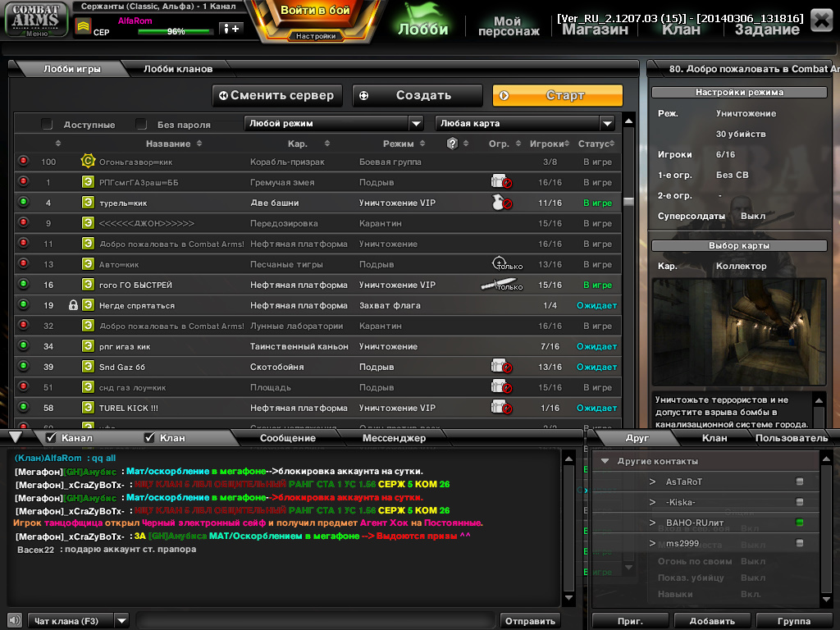Collapse the Другие контакты group
Screen dimensions: 840x630
click(x=605, y=461)
